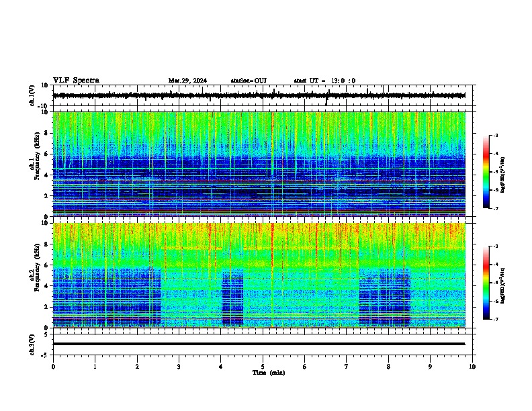Click the ch.2 spectrogram panel
The width and height of the screenshot is (532, 411).
[259, 275]
